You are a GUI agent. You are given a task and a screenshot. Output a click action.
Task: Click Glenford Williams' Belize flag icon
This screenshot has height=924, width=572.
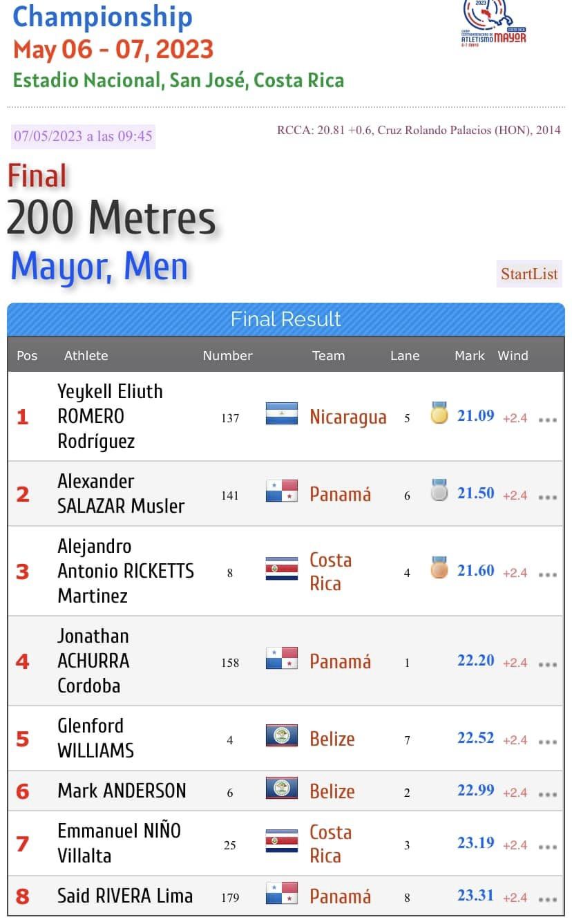pos(282,736)
